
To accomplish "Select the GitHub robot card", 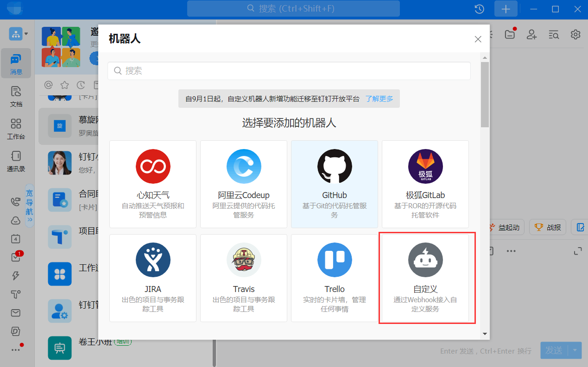I will tap(334, 184).
